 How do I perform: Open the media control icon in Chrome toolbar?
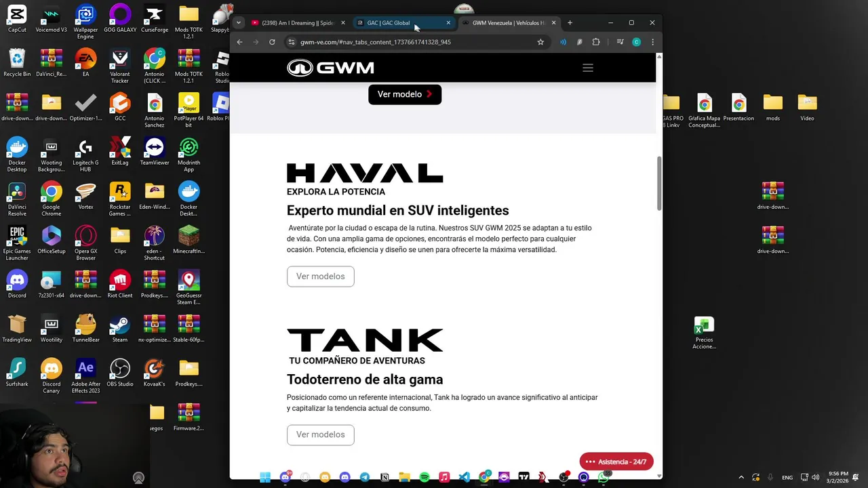click(620, 42)
